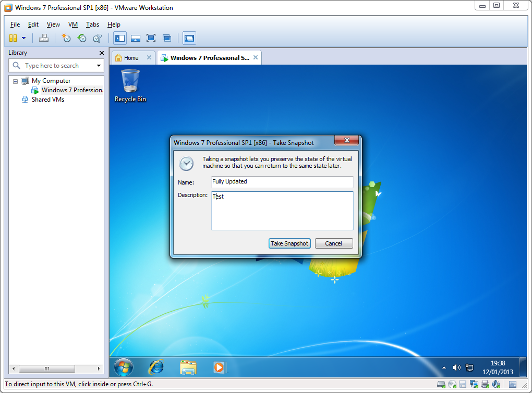Open the Snapshot Manager toolbar icon
Screen dimensions: 532x393
pyautogui.click(x=98, y=38)
